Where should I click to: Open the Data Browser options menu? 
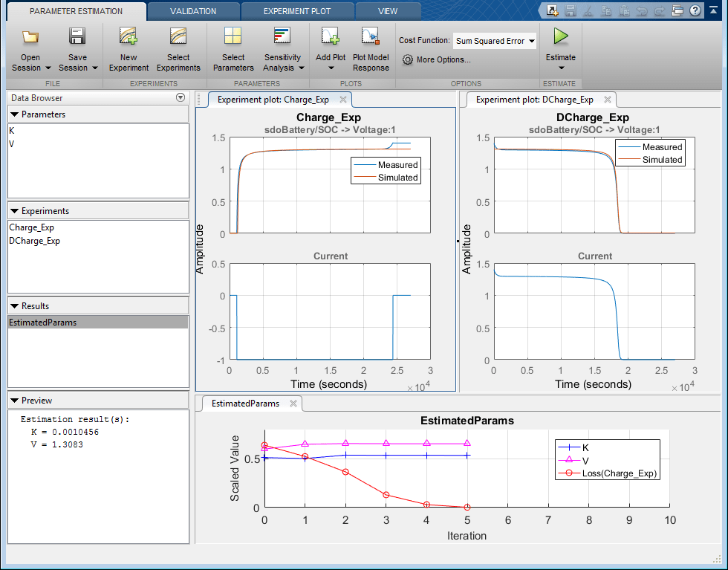click(180, 98)
